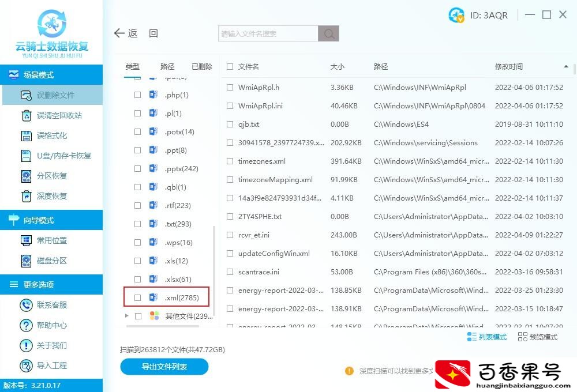Click version number 3.21.0.17 text

pos(46,386)
